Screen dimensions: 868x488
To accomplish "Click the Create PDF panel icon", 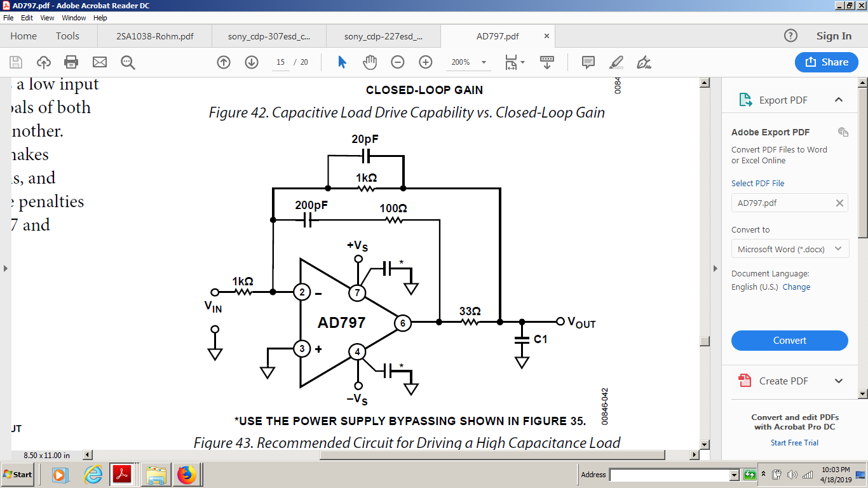I will pos(745,381).
